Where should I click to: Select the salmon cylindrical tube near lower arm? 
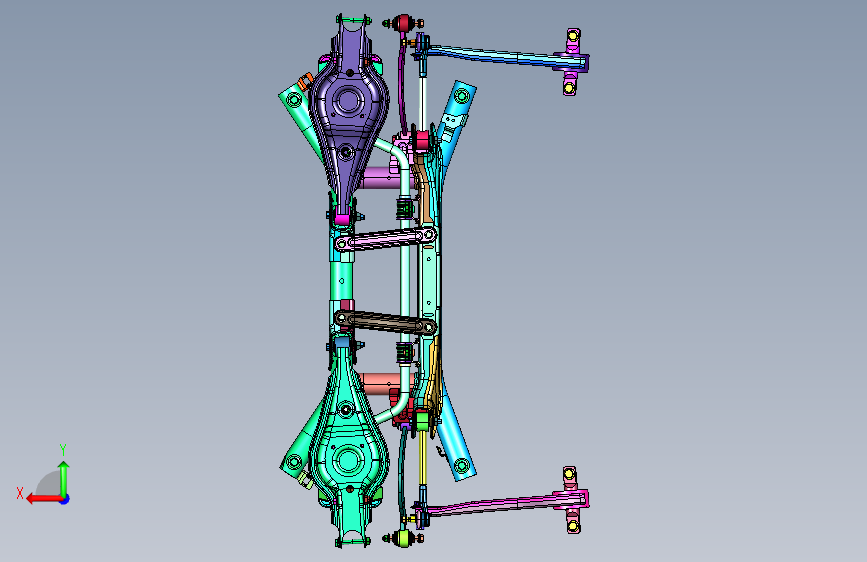tap(379, 383)
